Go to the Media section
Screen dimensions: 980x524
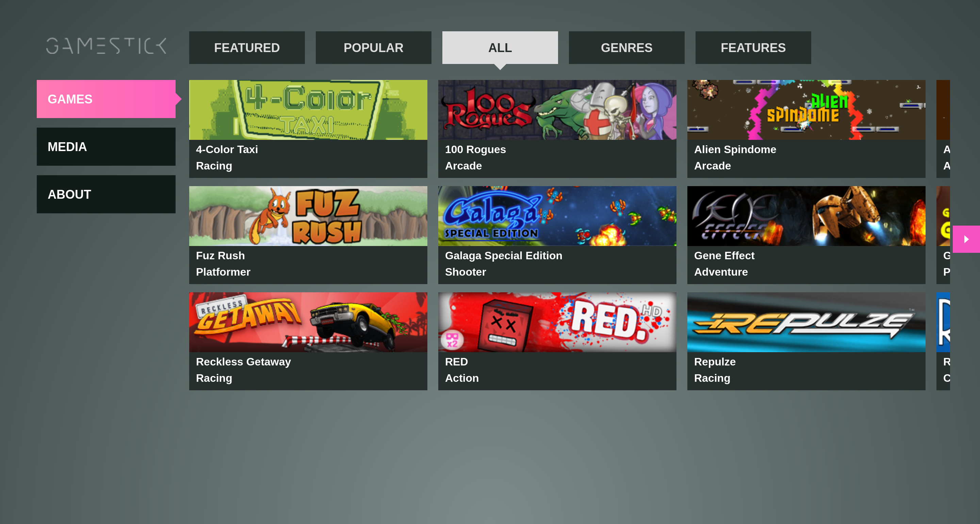(106, 147)
